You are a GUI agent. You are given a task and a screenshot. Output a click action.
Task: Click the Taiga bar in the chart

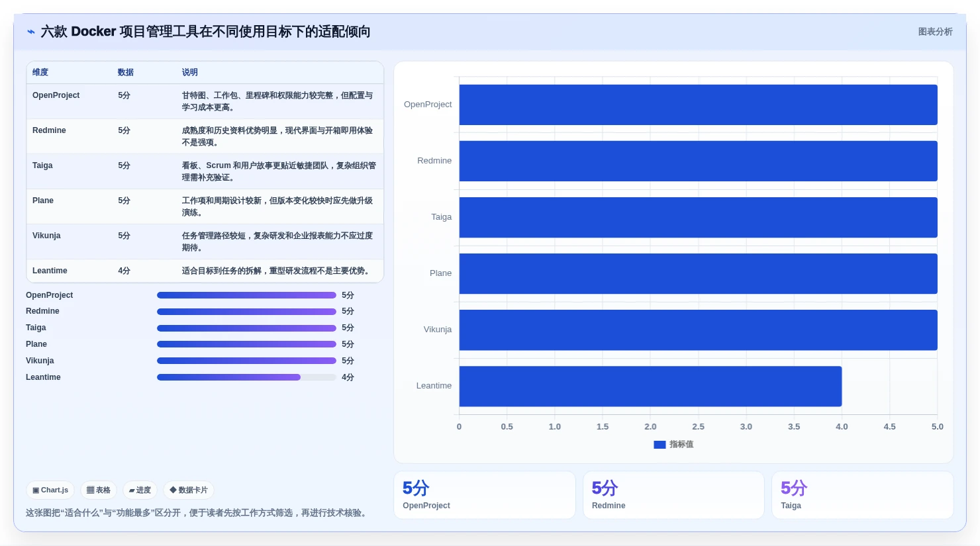pyautogui.click(x=698, y=217)
